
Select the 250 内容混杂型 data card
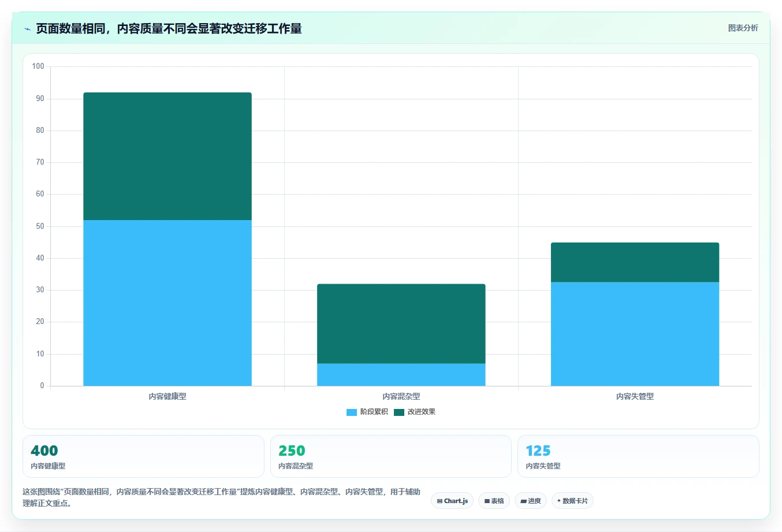(x=391, y=456)
